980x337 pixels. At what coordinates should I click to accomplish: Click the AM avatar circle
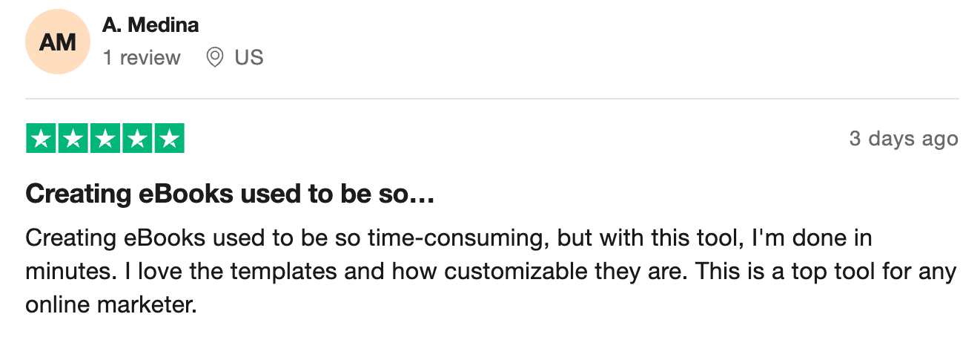(58, 42)
